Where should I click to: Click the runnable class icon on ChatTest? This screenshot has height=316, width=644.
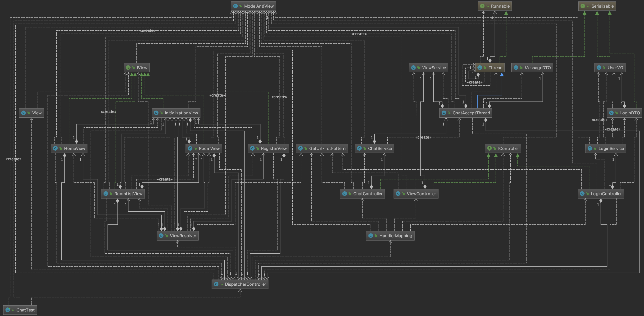pyautogui.click(x=8, y=310)
